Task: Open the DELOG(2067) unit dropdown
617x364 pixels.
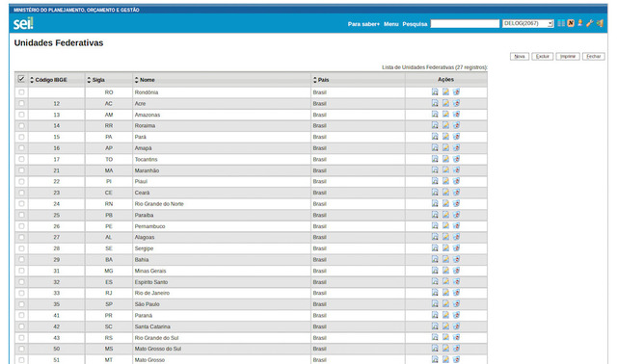Action: (528, 23)
